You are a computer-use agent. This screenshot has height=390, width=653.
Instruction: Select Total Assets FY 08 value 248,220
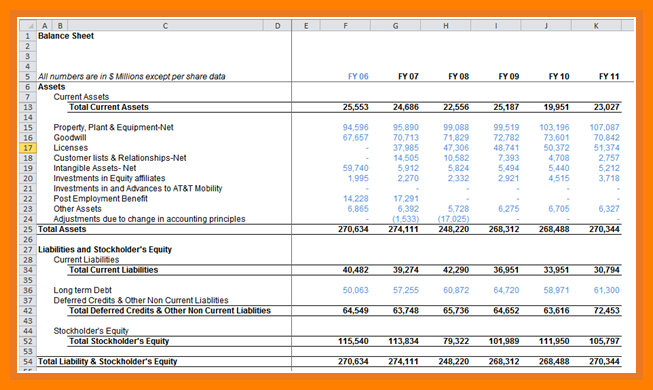[454, 229]
